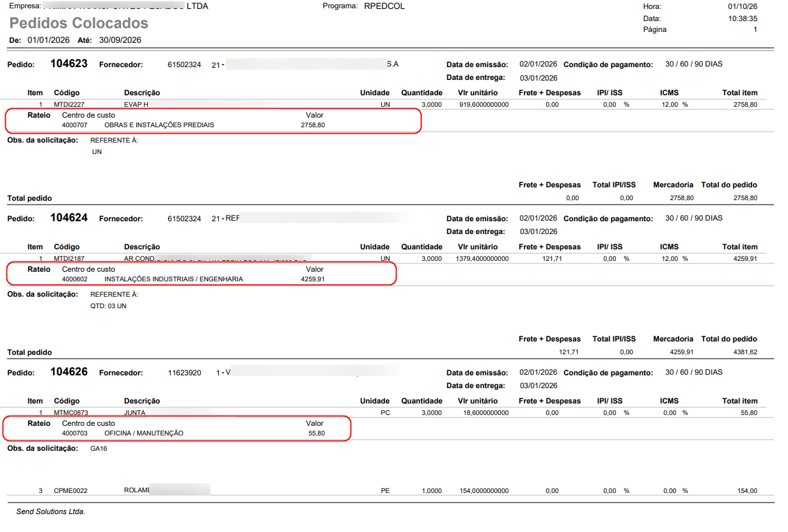Select cost center code "4000703"
The height and width of the screenshot is (532, 788).
[74, 433]
